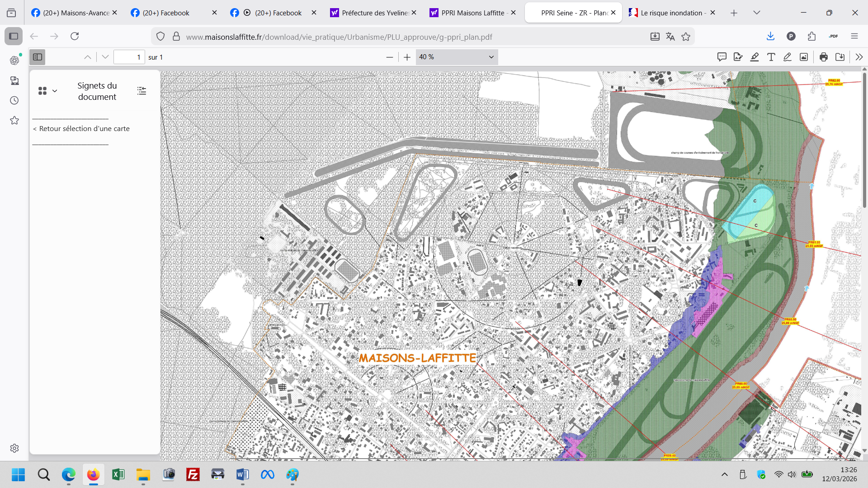This screenshot has height=488, width=868.
Task: Open Excel from the taskbar
Action: point(118,474)
